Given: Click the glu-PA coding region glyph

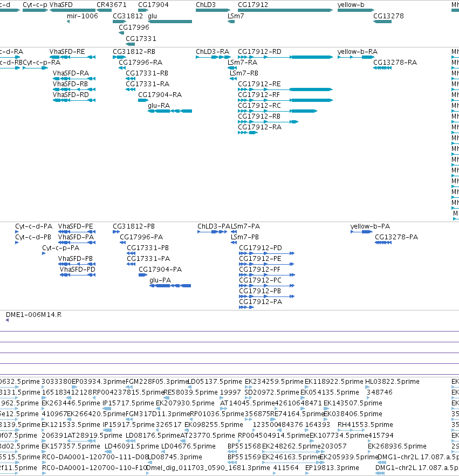Looking at the screenshot, I should tap(170, 286).
